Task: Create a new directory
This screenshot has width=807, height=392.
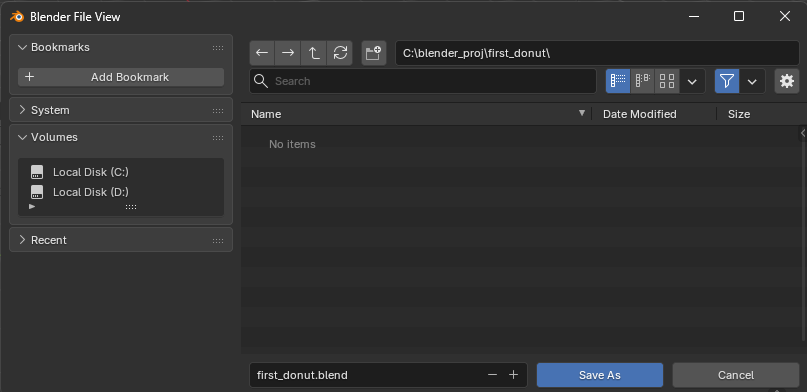Action: pos(374,53)
